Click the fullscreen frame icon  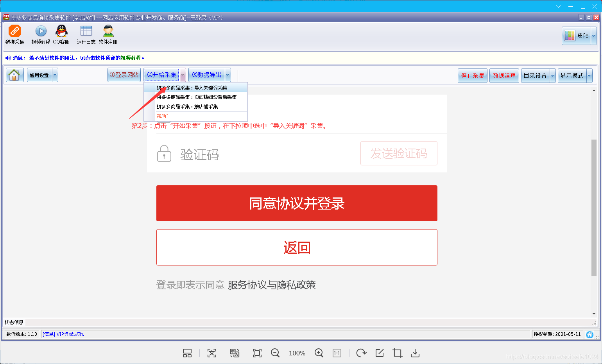[257, 353]
